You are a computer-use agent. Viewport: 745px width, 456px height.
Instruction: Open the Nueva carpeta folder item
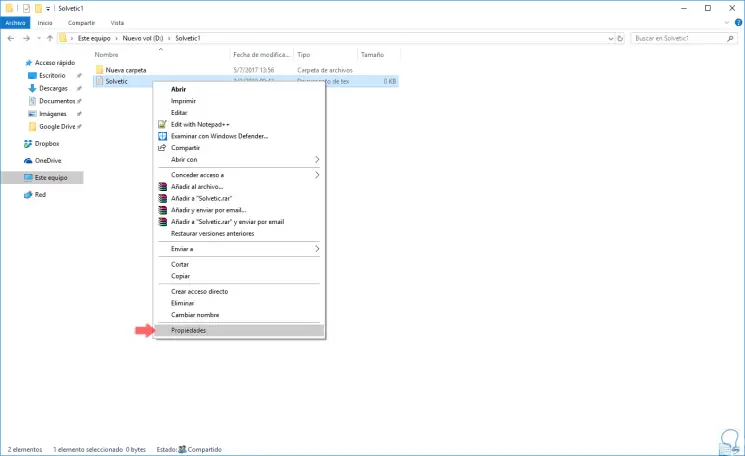tap(125, 70)
